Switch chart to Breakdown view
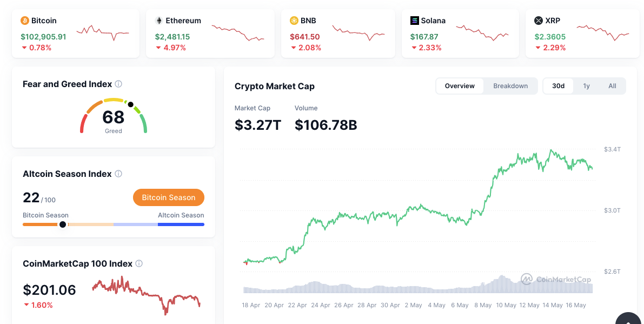 click(x=510, y=86)
